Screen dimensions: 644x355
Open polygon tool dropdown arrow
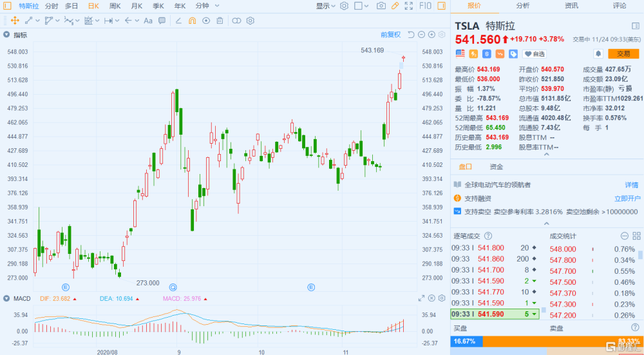pos(57,21)
